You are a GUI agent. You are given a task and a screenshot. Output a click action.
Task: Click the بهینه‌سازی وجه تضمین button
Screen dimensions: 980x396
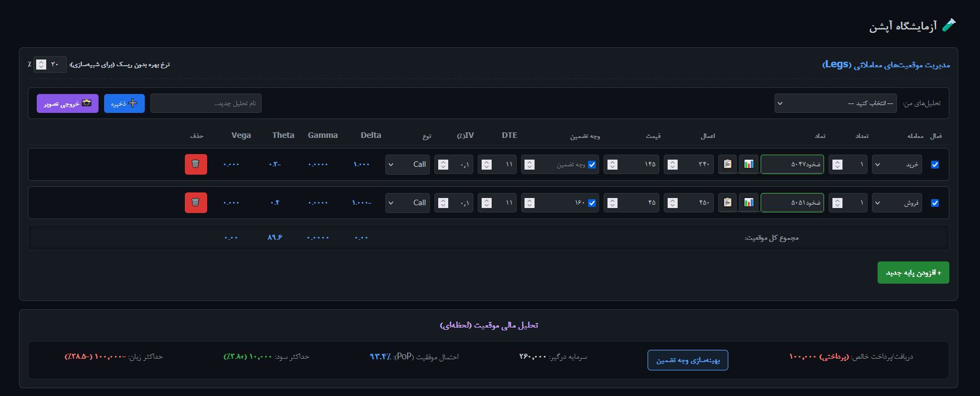click(688, 360)
